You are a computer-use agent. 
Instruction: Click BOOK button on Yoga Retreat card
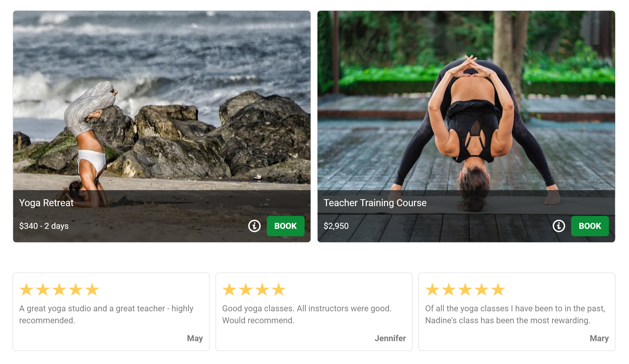[285, 226]
